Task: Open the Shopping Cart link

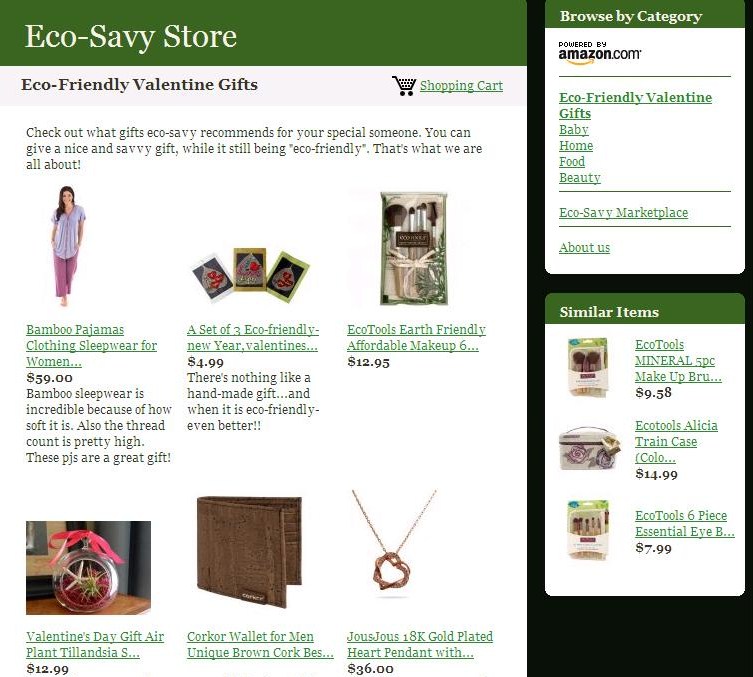Action: click(461, 86)
